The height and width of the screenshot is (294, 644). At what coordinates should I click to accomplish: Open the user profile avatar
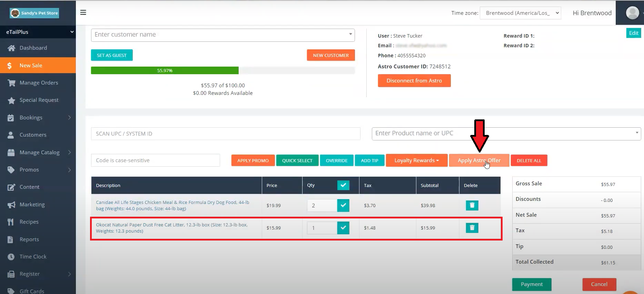(x=632, y=13)
